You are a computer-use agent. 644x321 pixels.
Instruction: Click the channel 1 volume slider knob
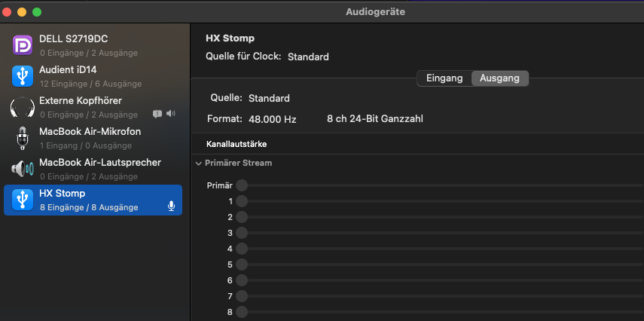[242, 201]
